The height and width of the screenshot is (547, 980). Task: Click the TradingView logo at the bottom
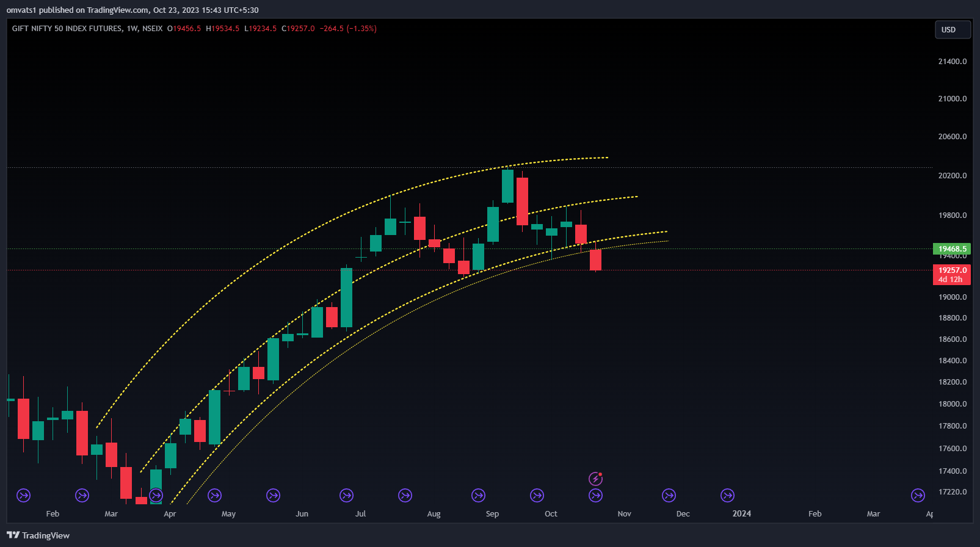38,535
